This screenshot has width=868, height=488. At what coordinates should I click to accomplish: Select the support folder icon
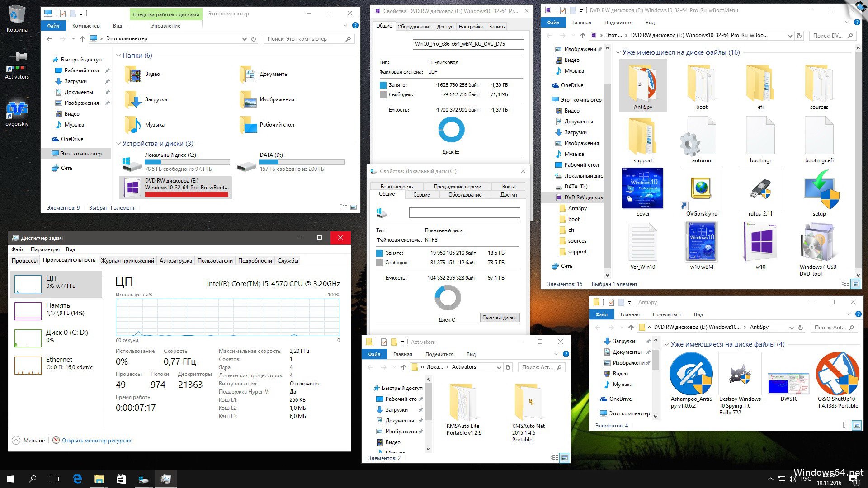coord(643,140)
